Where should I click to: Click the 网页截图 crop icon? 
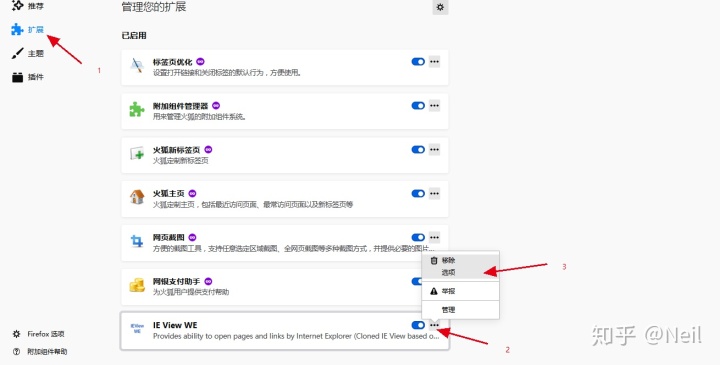pos(137,241)
